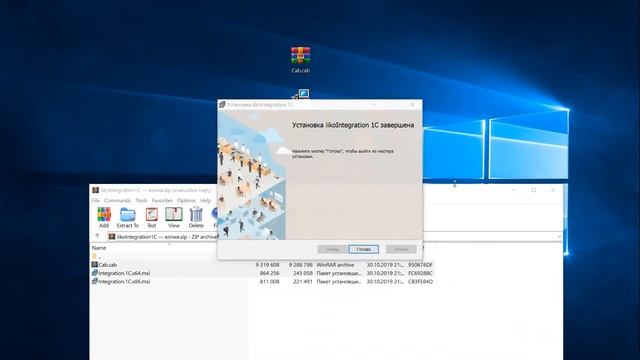640x360 pixels.
Task: Click the installer title bar icon
Action: point(222,104)
